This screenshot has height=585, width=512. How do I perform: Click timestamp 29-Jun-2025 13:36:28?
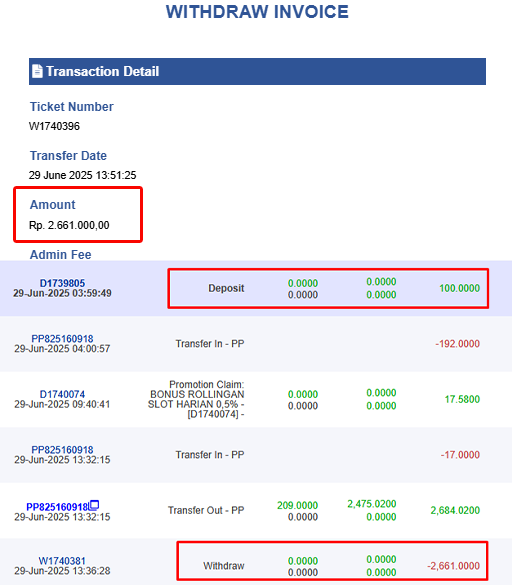pyautogui.click(x=62, y=571)
